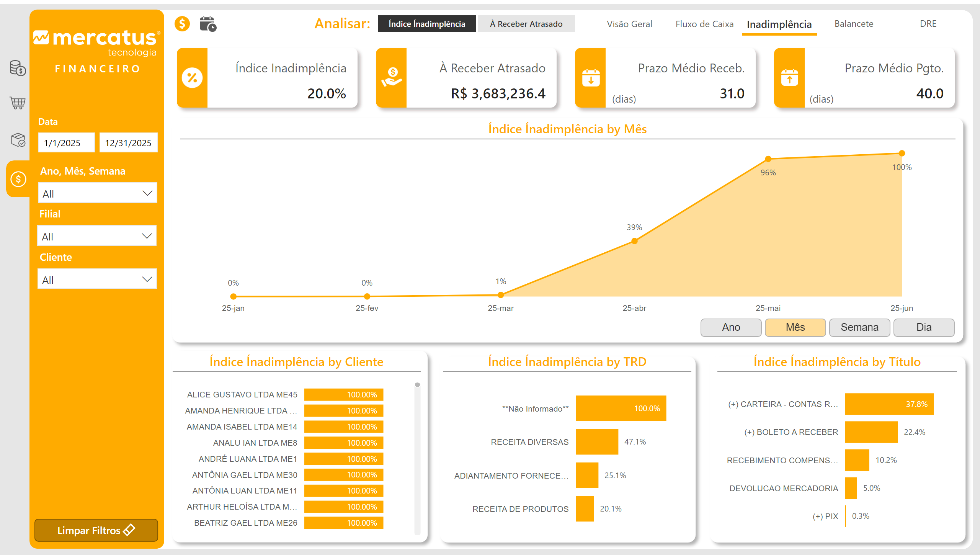
Task: Expand the Ano, Mês, Semana dropdown
Action: pyautogui.click(x=98, y=193)
